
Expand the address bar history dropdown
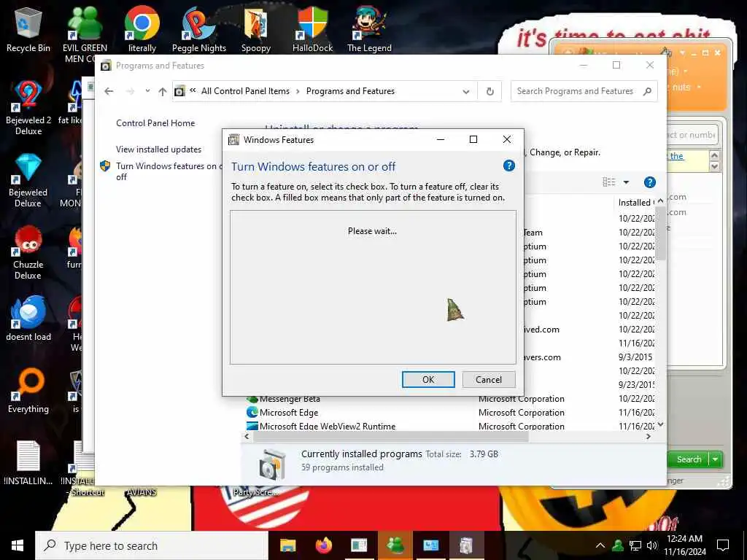coord(466,91)
